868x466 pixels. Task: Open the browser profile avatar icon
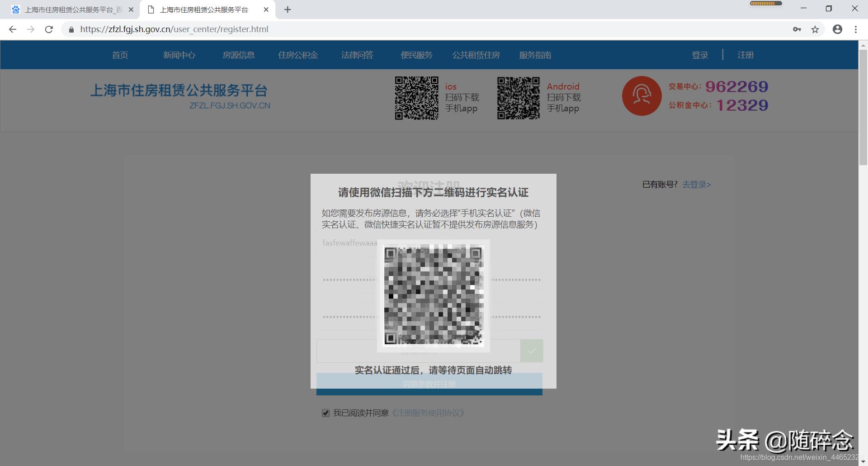(837, 29)
